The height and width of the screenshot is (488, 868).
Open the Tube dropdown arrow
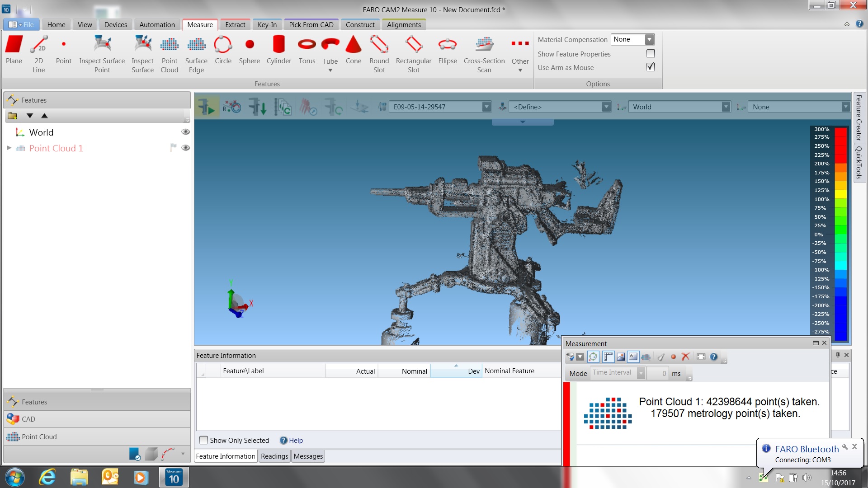point(330,70)
